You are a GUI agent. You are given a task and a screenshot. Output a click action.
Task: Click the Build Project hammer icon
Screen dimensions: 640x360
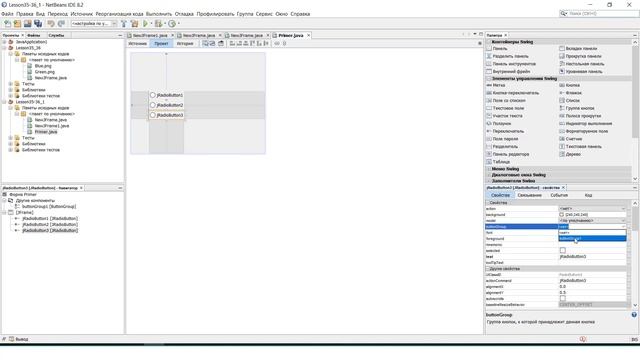pyautogui.click(x=124, y=24)
